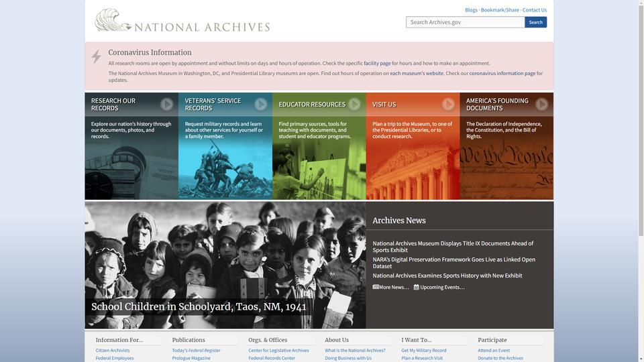Open the More News link

pyautogui.click(x=394, y=287)
